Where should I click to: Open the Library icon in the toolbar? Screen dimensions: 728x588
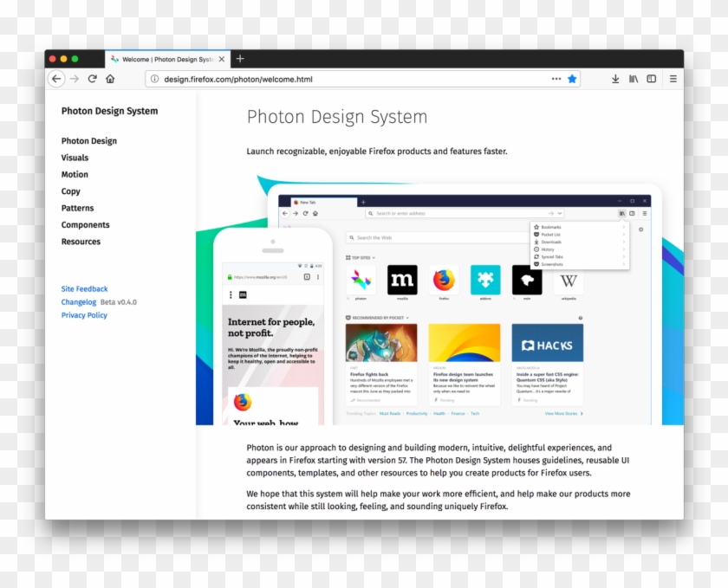tap(634, 79)
